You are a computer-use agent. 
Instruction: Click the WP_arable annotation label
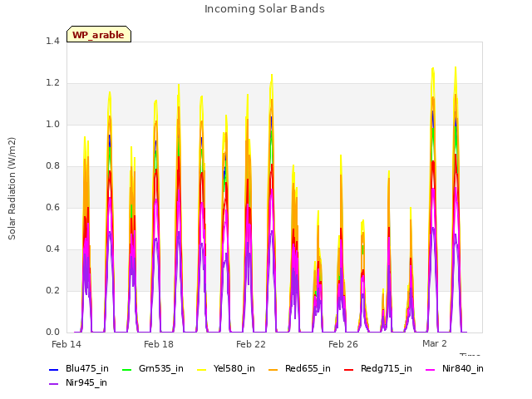point(99,34)
